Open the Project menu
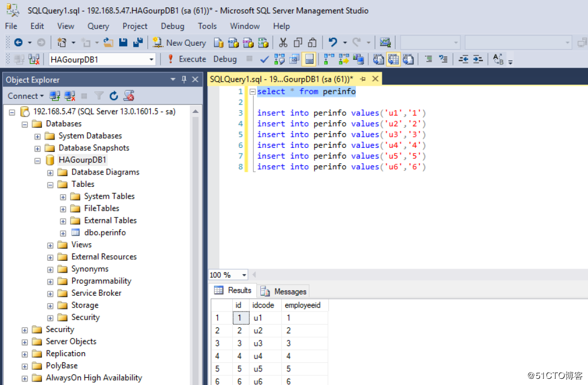 135,26
